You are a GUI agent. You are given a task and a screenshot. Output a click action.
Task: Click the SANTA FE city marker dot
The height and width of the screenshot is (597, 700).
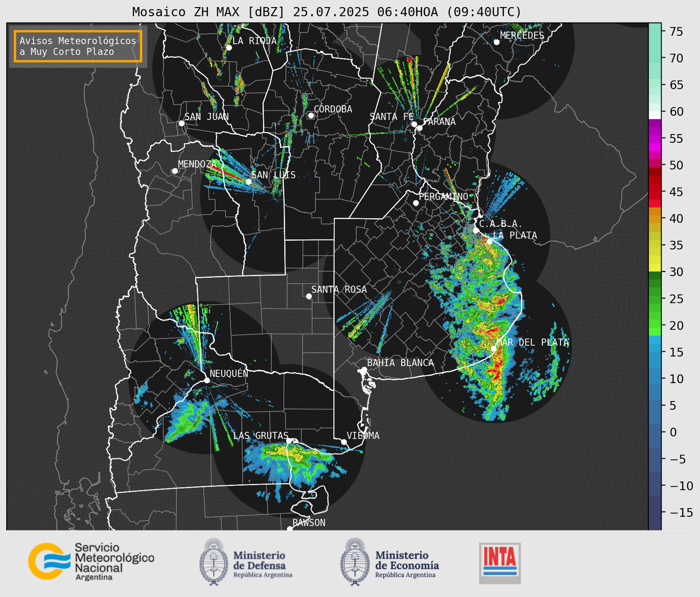click(414, 124)
